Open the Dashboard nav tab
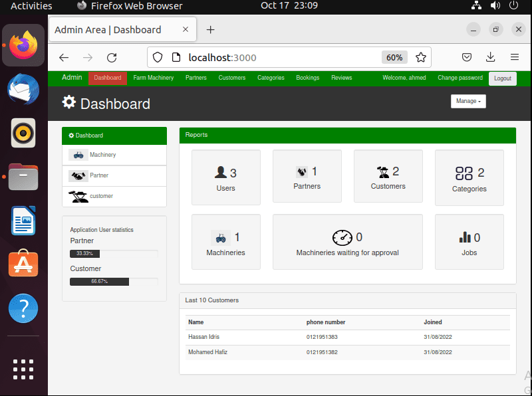Screen dimensions: 532x396 (x=108, y=78)
